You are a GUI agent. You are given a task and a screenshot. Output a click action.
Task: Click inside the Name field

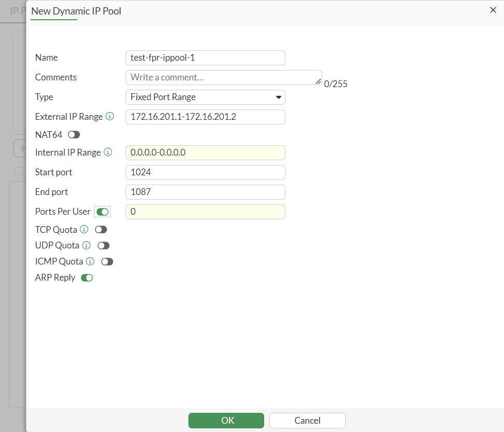click(x=205, y=58)
